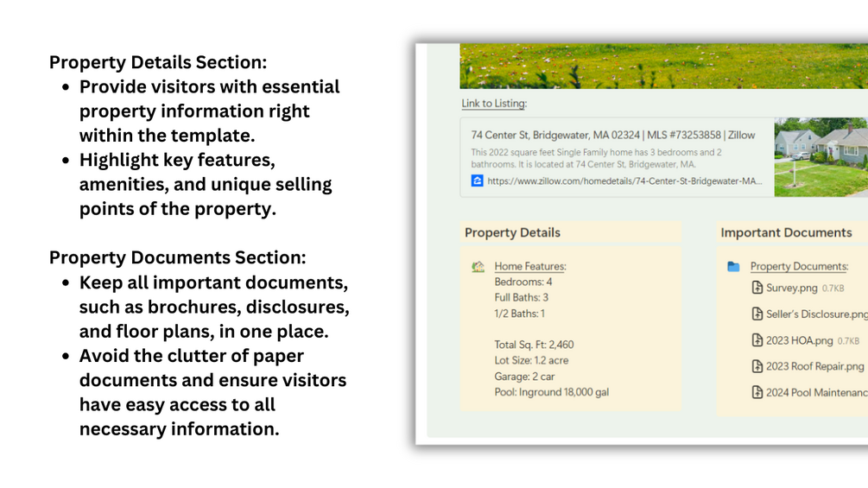Open the 74 Center St listing title
Screen dimensions: 868x488
[613, 135]
